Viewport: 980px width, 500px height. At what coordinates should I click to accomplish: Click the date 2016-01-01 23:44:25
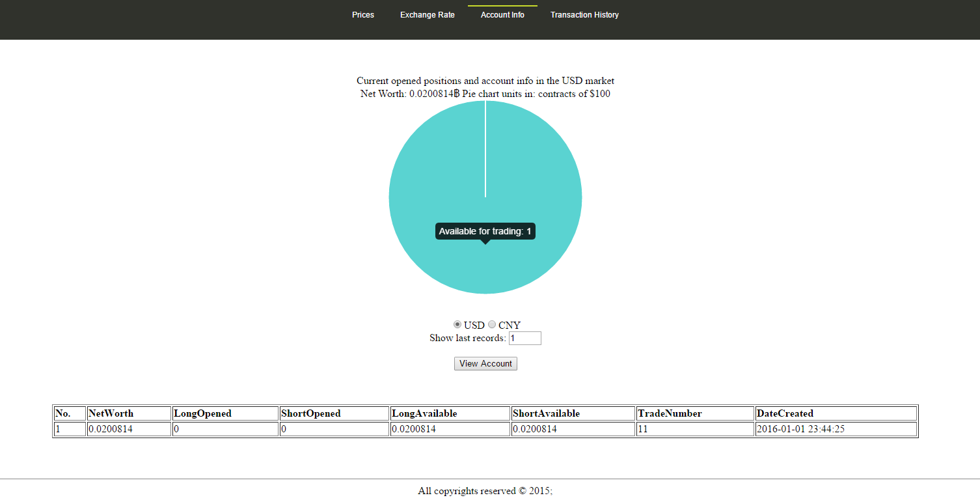click(x=836, y=429)
